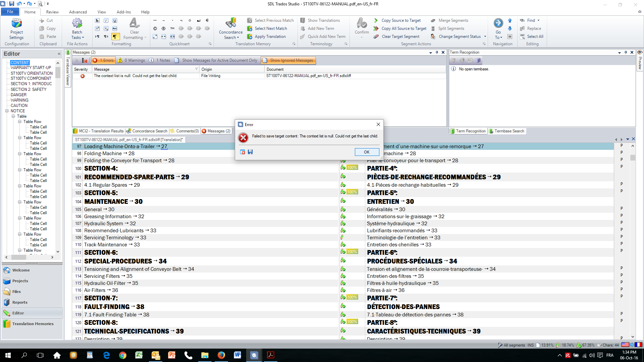The width and height of the screenshot is (644, 362).
Task: Switch to the Advanced ribbon tab
Action: 78,12
